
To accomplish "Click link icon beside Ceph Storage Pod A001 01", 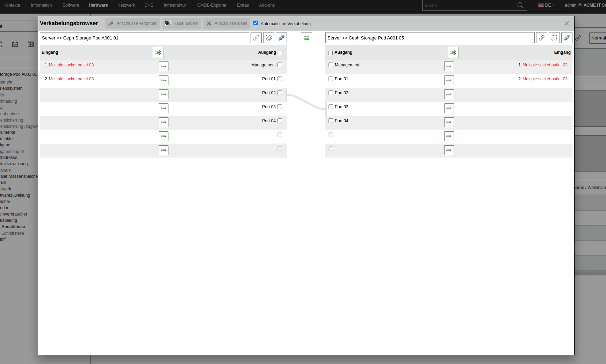I will 256,38.
